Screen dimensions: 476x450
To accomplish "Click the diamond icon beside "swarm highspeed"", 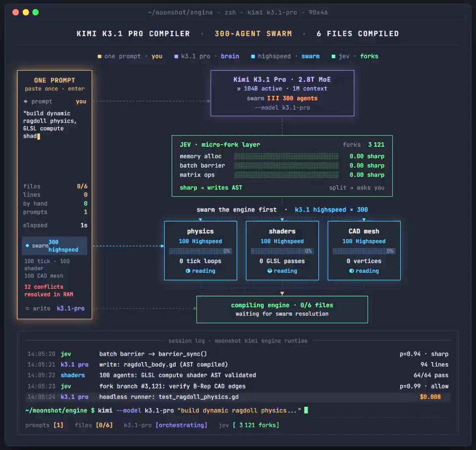I will coord(27,246).
